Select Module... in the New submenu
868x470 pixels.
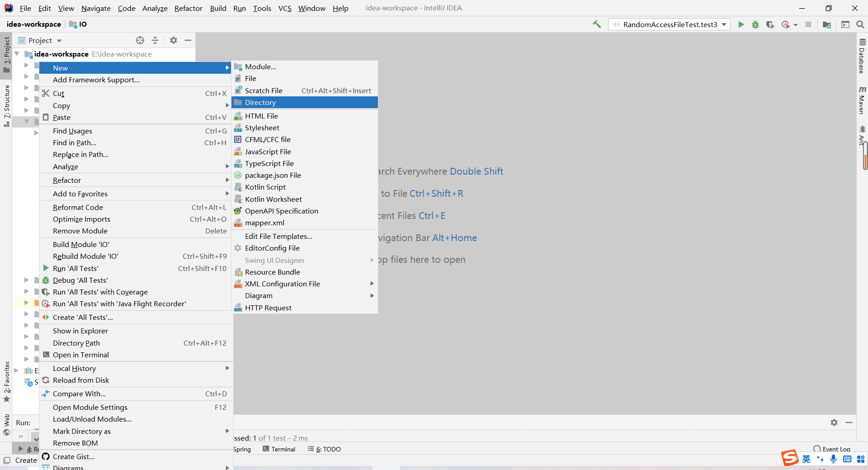coord(305,66)
